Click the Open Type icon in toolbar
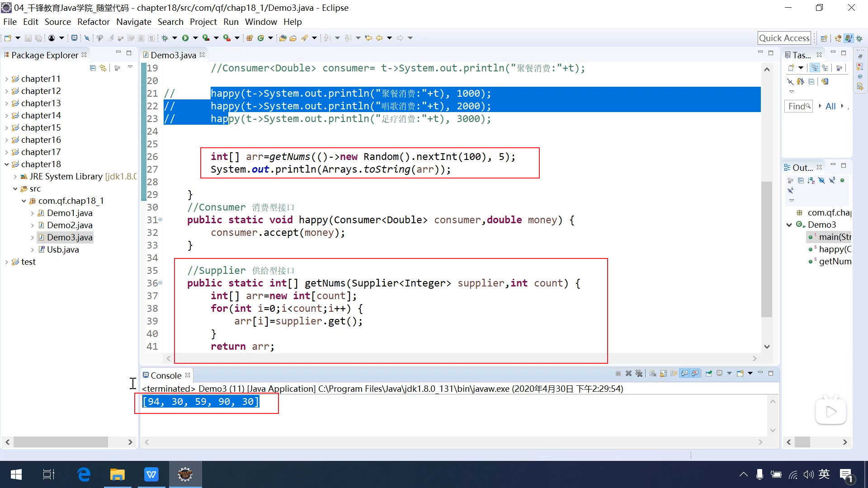 pyautogui.click(x=283, y=38)
